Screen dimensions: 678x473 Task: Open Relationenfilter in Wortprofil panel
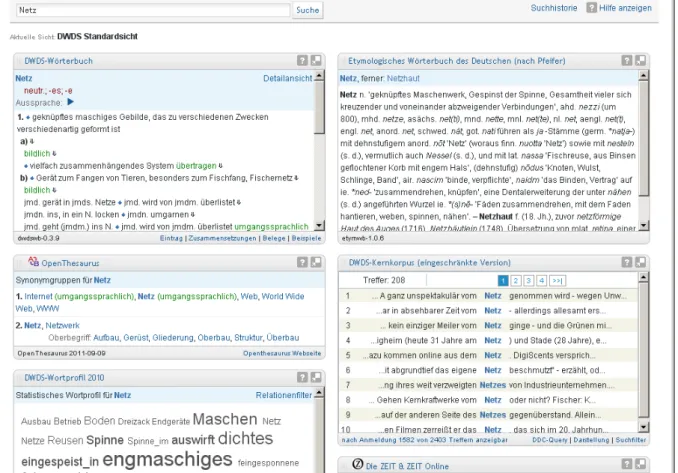point(284,395)
